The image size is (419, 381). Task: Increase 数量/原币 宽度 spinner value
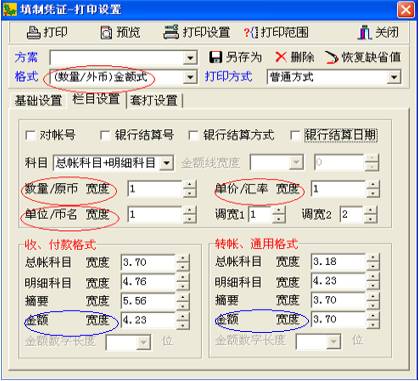(x=190, y=185)
